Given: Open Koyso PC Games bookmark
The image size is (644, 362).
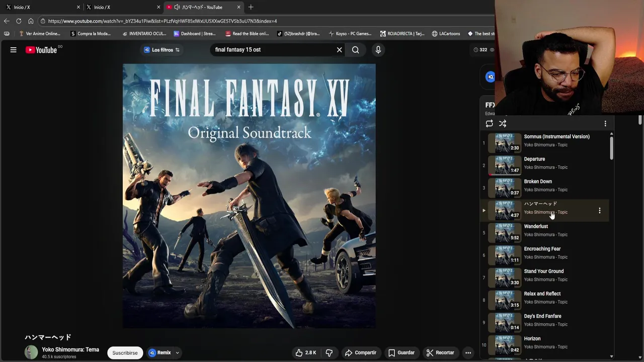Looking at the screenshot, I should coord(350,34).
